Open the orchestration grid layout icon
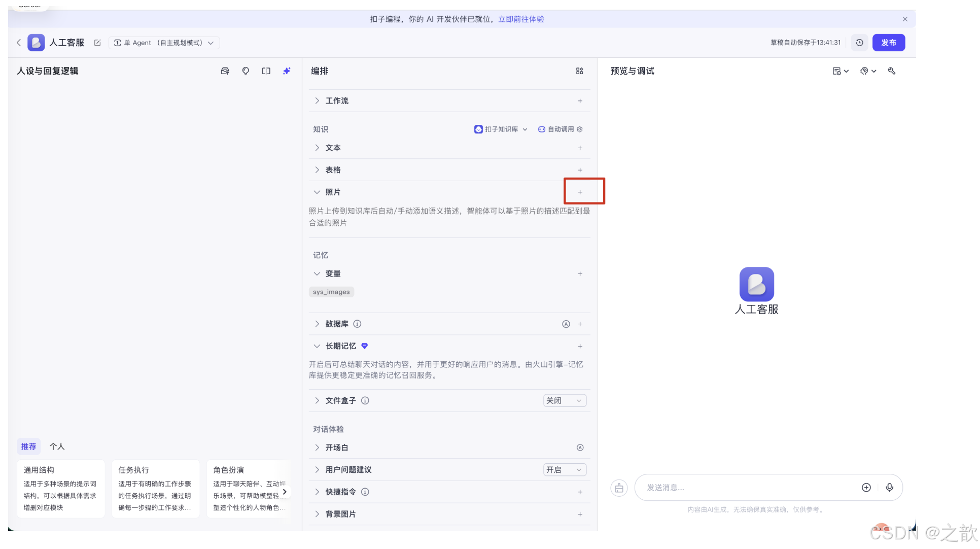The image size is (980, 549). coord(579,71)
